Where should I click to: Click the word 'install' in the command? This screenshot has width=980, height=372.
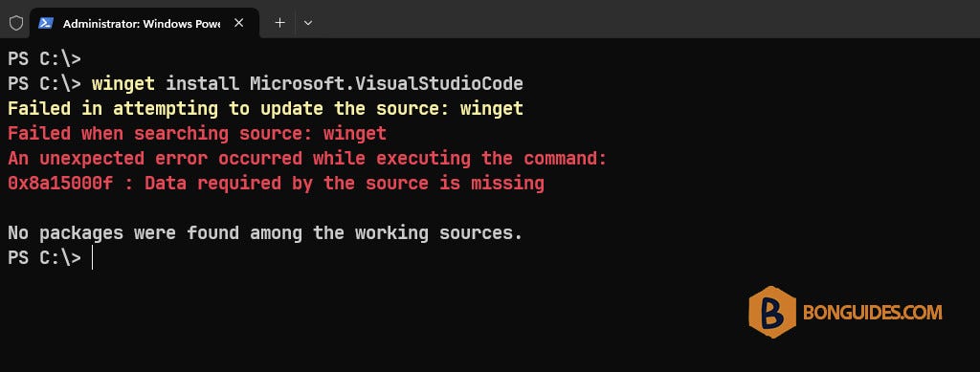202,83
